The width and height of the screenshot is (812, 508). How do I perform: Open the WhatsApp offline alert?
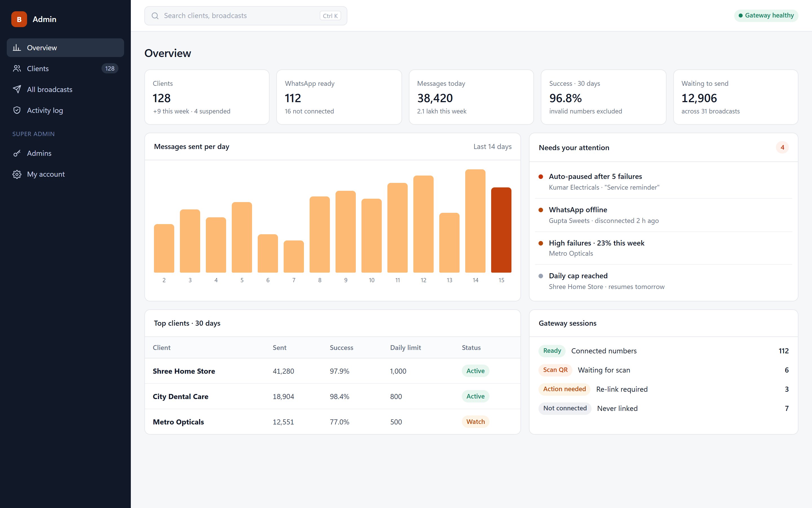pos(663,215)
